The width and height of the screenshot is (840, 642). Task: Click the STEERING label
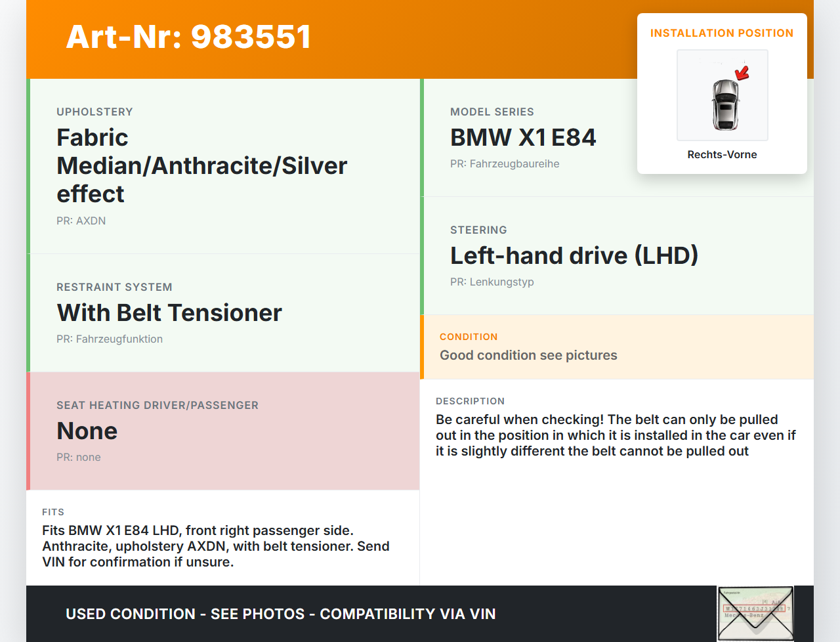pos(478,230)
